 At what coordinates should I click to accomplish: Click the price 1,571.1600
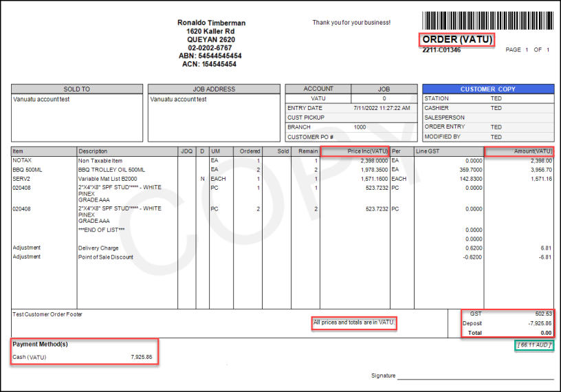click(374, 179)
